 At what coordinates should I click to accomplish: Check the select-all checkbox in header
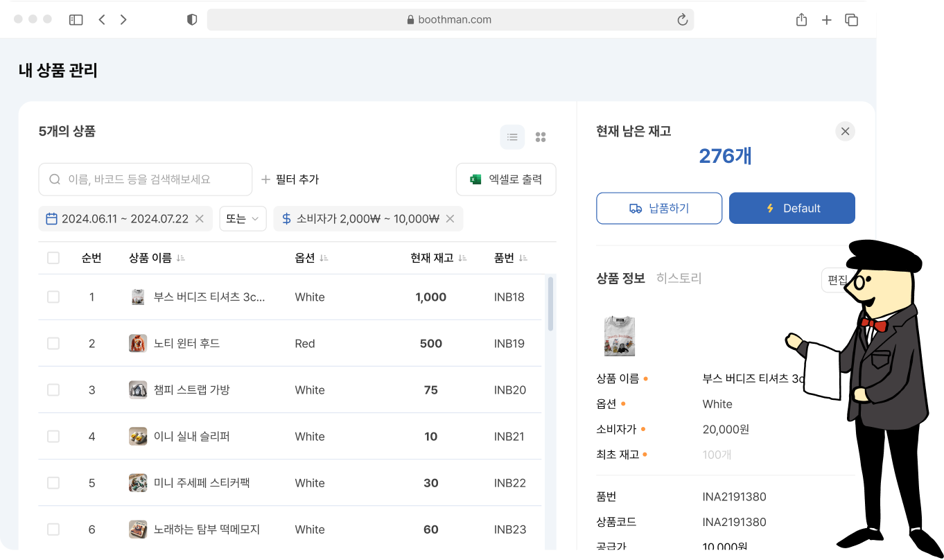point(53,258)
